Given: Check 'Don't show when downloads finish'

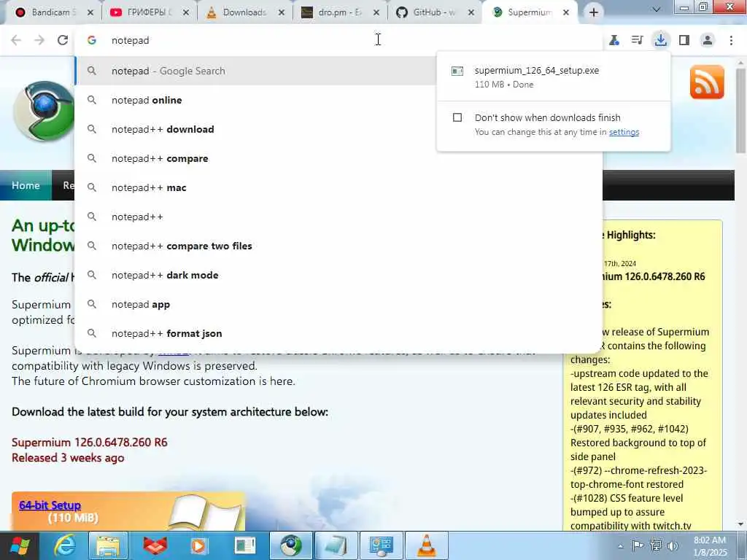Looking at the screenshot, I should coord(457,117).
